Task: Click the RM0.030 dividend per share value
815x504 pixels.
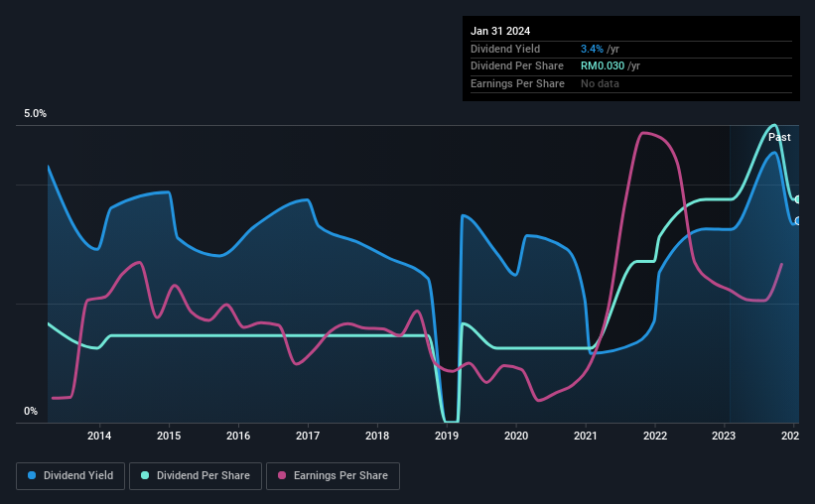Action: coord(603,66)
